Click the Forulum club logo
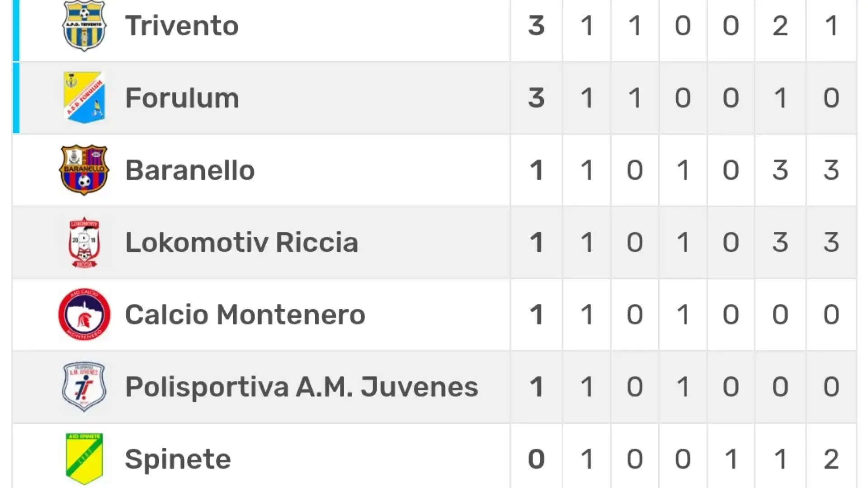The height and width of the screenshot is (488, 868). click(84, 98)
